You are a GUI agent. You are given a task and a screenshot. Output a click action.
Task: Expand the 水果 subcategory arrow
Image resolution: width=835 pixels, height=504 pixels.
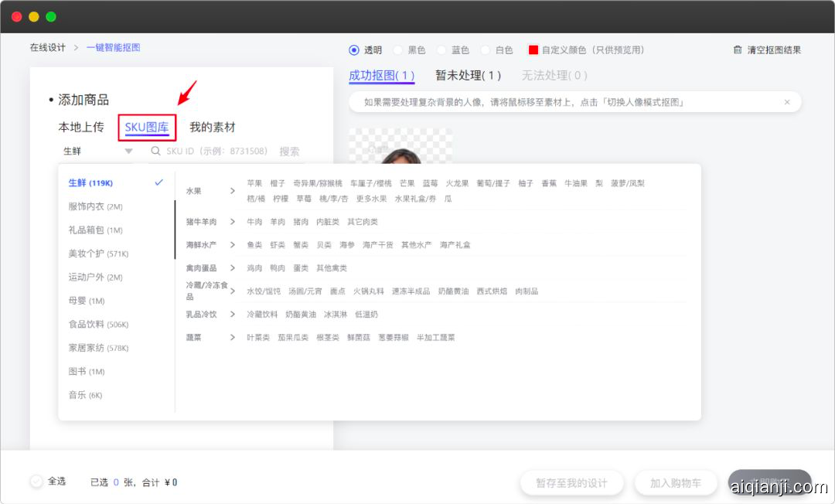(x=232, y=191)
